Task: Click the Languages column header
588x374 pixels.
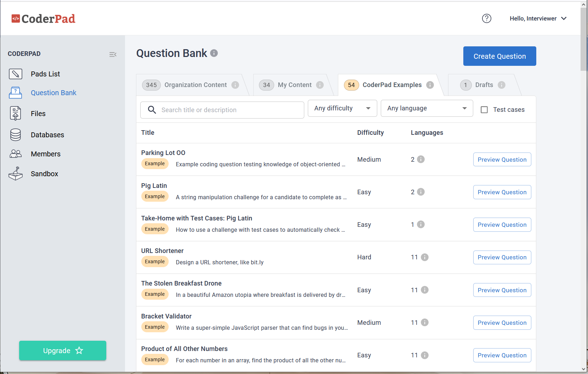Action: 427,133
